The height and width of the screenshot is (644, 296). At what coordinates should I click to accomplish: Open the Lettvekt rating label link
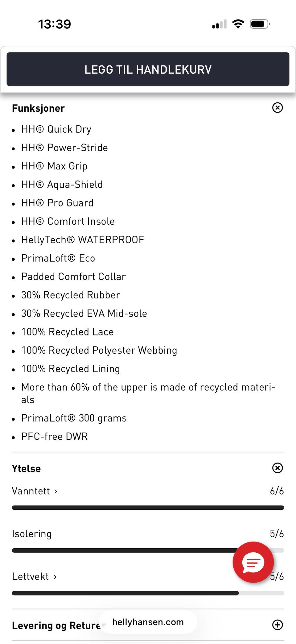point(30,576)
